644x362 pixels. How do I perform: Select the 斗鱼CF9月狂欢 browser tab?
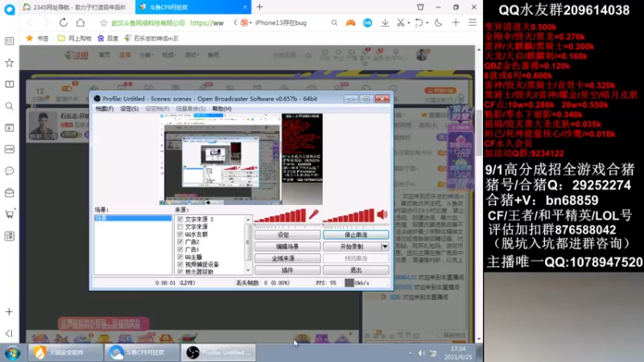point(193,7)
